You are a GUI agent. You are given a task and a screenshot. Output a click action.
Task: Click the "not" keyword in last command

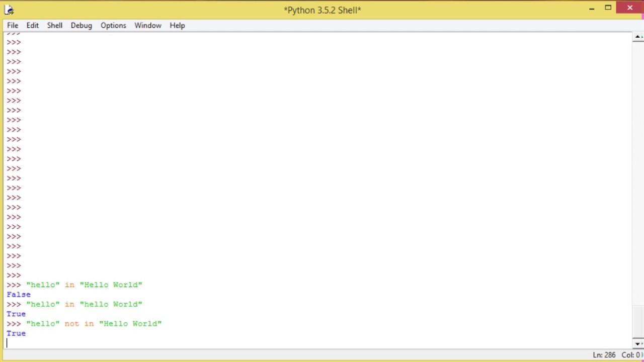(x=72, y=324)
